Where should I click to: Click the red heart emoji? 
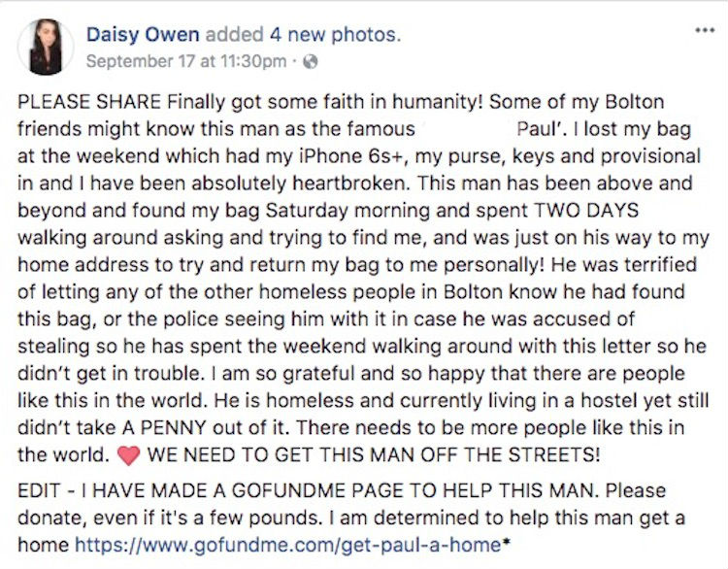coord(128,455)
